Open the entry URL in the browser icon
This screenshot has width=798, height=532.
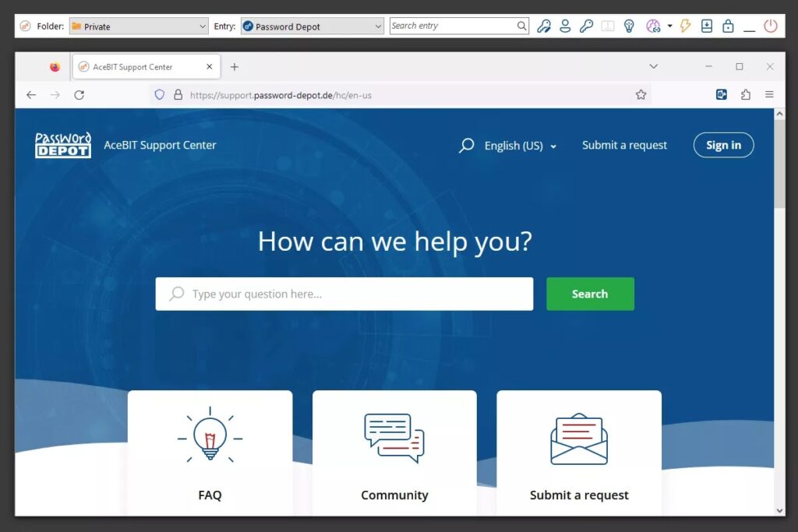(652, 26)
